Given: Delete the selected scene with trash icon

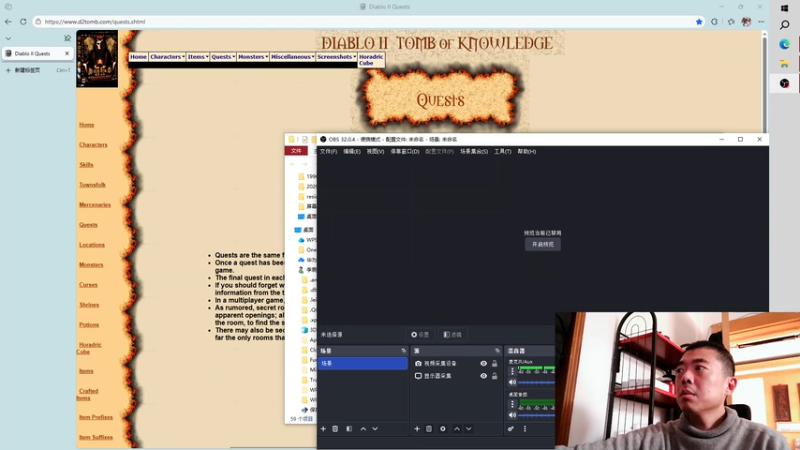Looking at the screenshot, I should 335,429.
